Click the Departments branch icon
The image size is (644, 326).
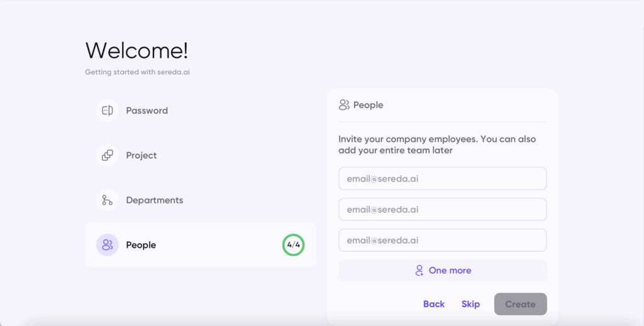pyautogui.click(x=107, y=200)
